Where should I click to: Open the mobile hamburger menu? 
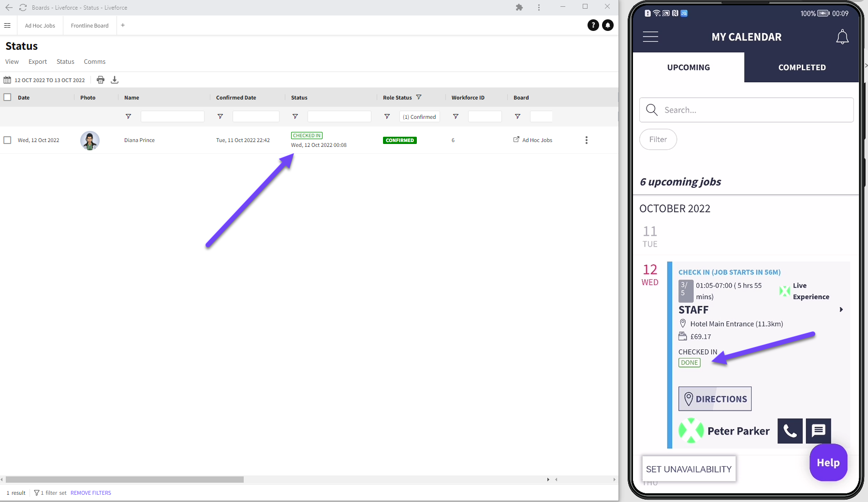(x=650, y=37)
